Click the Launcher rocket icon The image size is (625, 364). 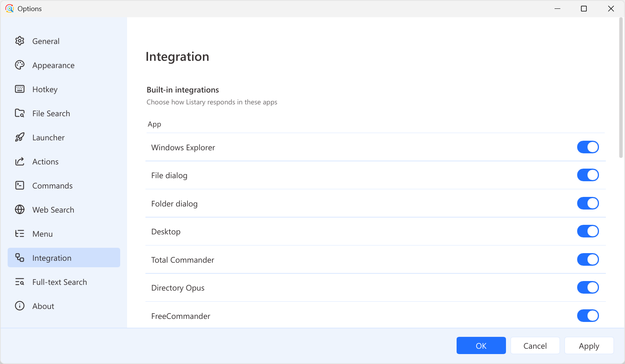[20, 137]
